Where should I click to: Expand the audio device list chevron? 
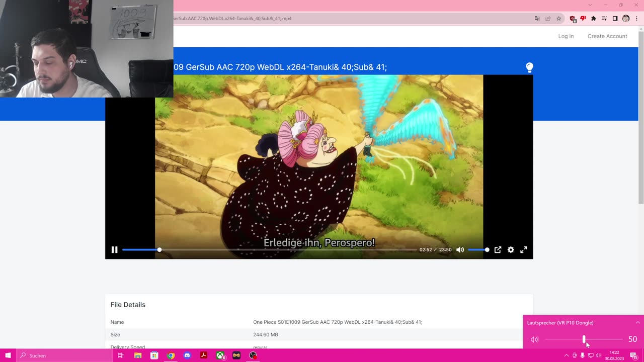[x=637, y=322]
